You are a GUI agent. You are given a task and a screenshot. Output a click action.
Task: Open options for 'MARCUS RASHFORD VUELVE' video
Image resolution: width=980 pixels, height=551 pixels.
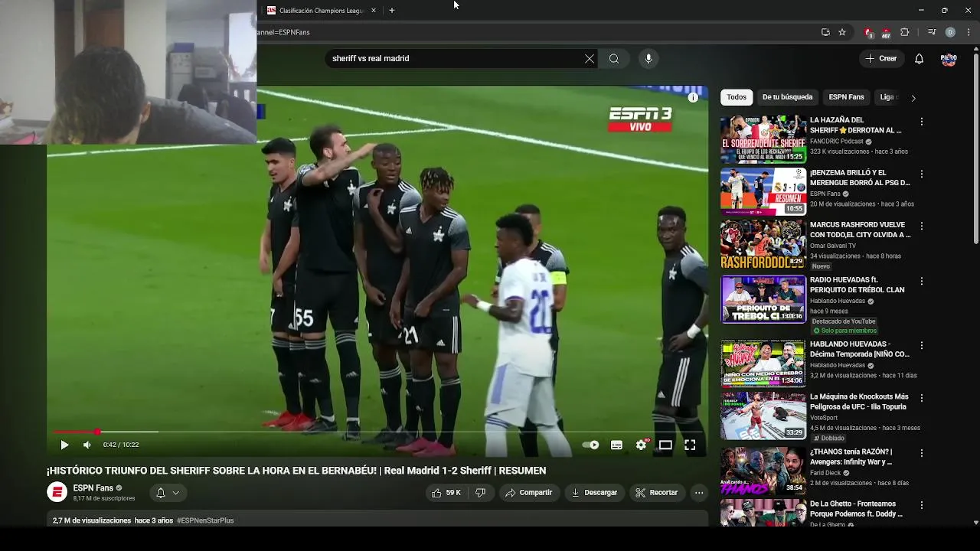[922, 226]
